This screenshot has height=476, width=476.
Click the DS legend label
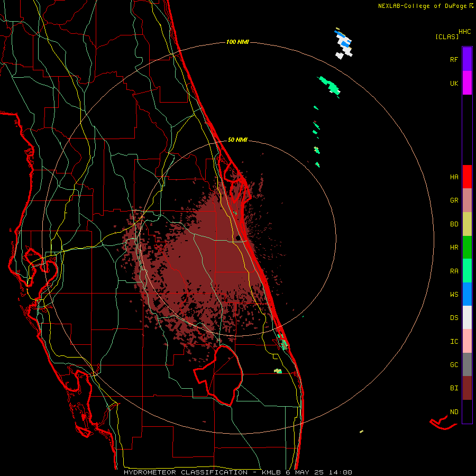[454, 317]
